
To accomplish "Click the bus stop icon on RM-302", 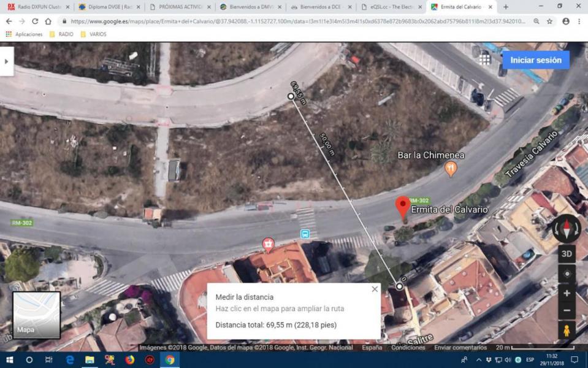I will pyautogui.click(x=305, y=234).
